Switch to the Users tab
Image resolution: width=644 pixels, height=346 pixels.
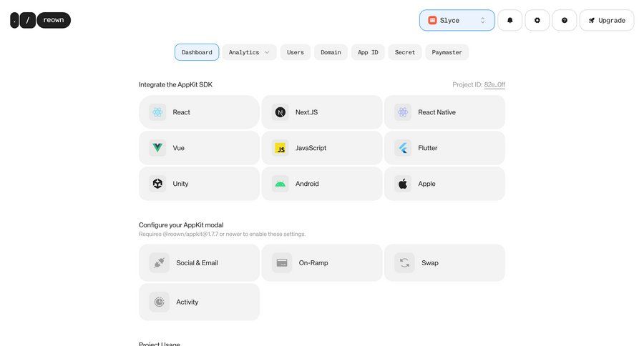(296, 52)
